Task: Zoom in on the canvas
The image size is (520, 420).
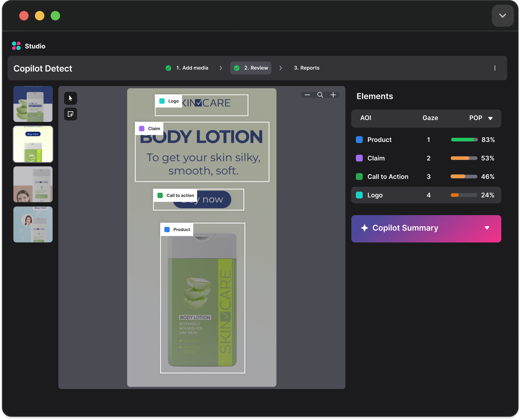Action: click(333, 95)
